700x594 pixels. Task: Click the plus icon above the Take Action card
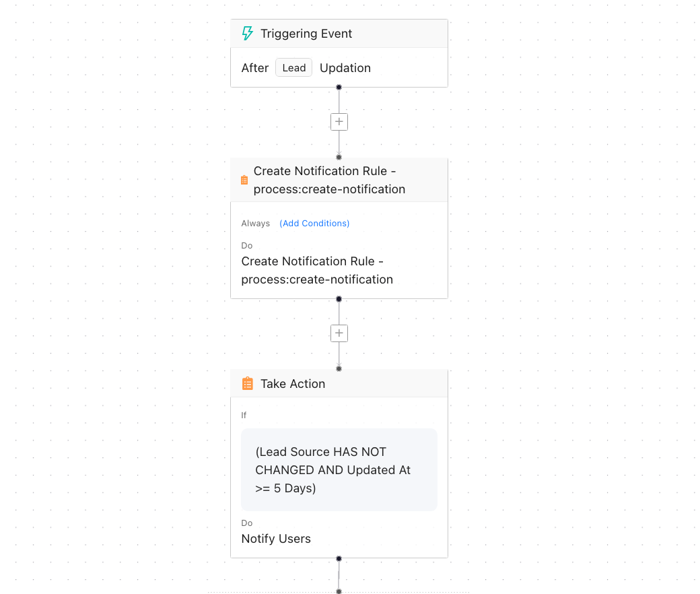[x=339, y=333]
